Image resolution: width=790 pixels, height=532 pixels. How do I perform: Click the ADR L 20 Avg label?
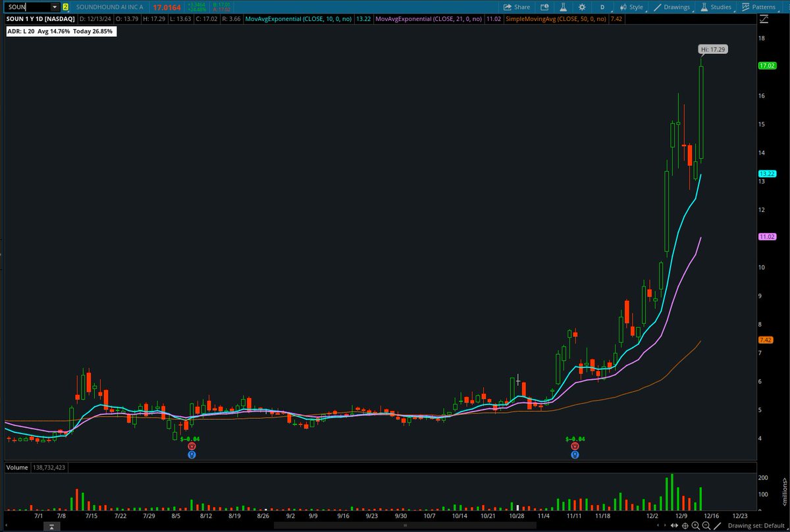(x=61, y=31)
